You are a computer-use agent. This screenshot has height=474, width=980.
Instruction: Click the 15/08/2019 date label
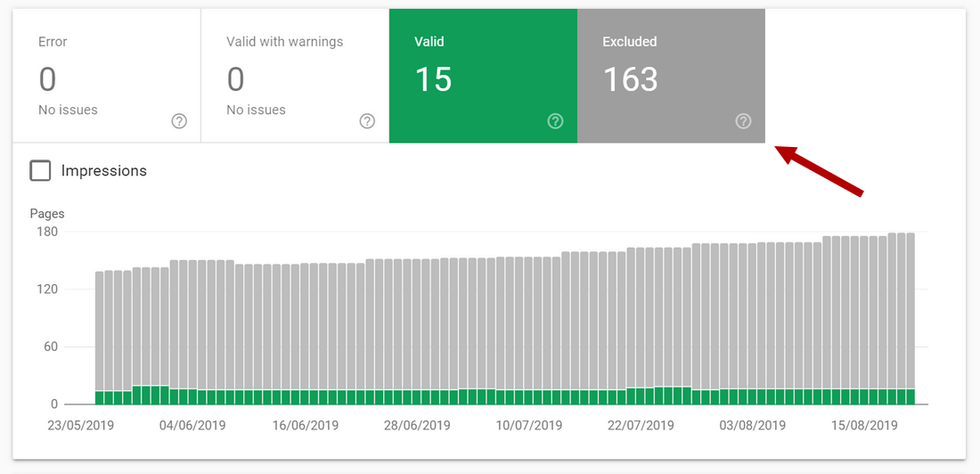pos(865,426)
